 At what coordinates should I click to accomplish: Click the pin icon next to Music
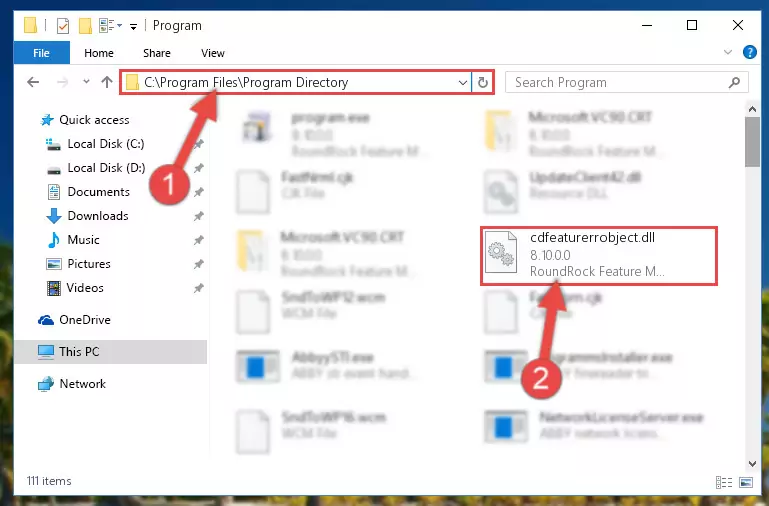(x=198, y=240)
